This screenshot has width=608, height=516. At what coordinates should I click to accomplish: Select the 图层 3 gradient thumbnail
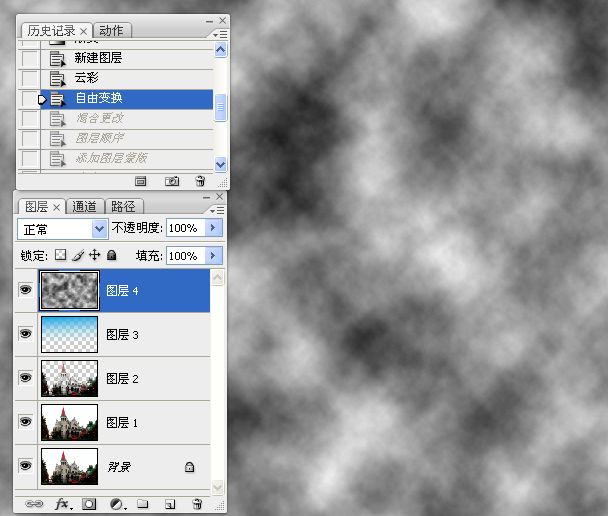(69, 334)
